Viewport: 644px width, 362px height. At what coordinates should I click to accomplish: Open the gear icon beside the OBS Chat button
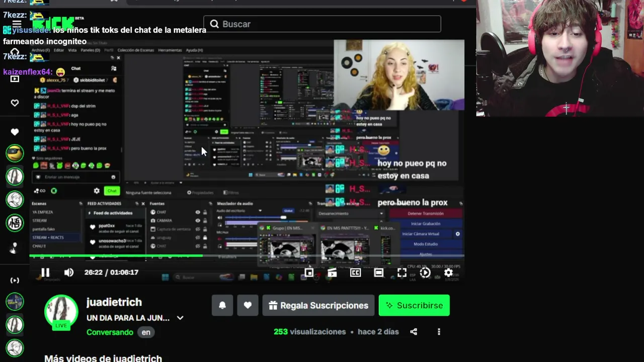coord(97,191)
